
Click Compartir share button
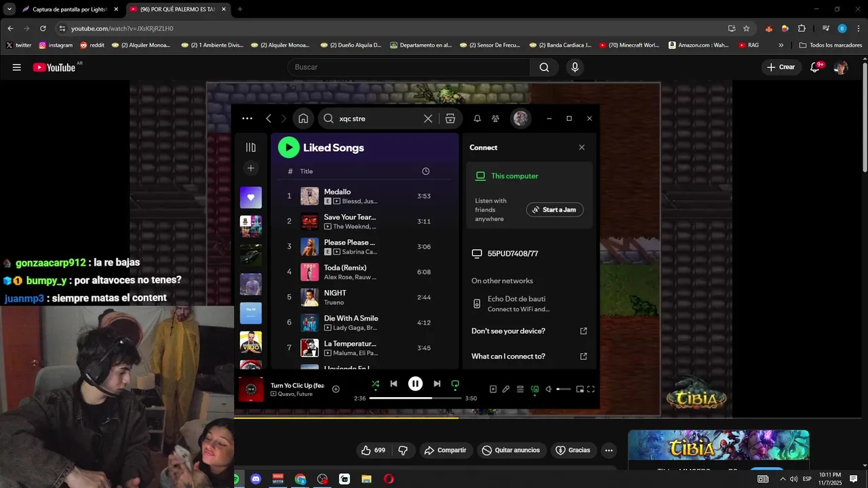pyautogui.click(x=446, y=450)
